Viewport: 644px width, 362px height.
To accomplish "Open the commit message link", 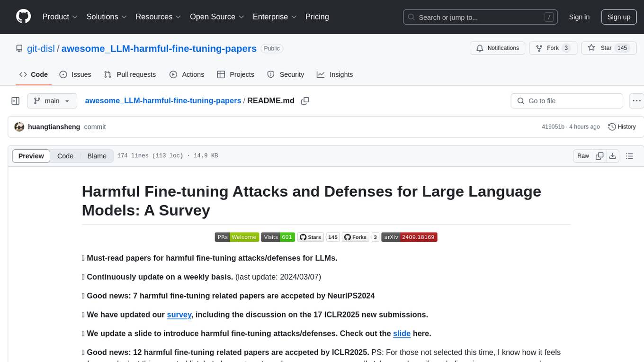I will click(x=95, y=127).
